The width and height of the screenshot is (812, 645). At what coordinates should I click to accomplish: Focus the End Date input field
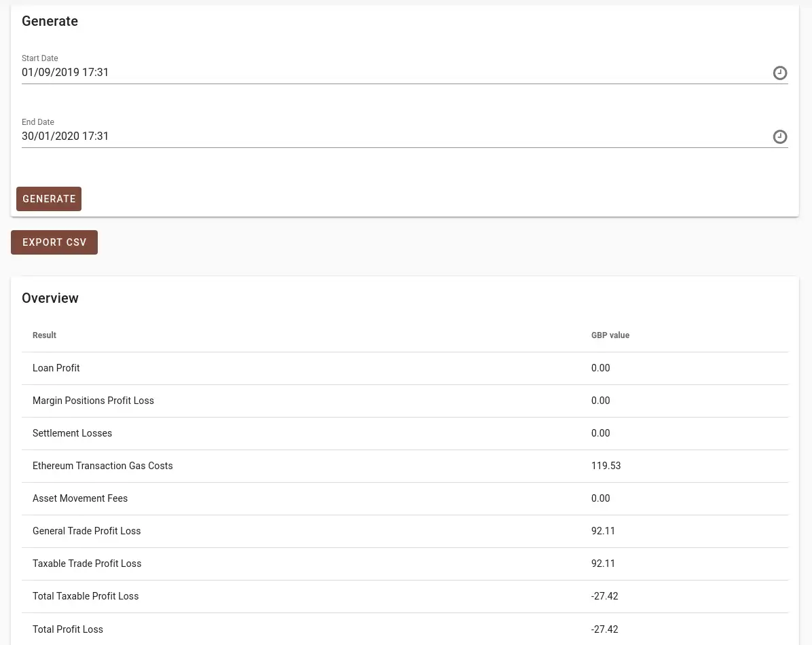point(394,136)
